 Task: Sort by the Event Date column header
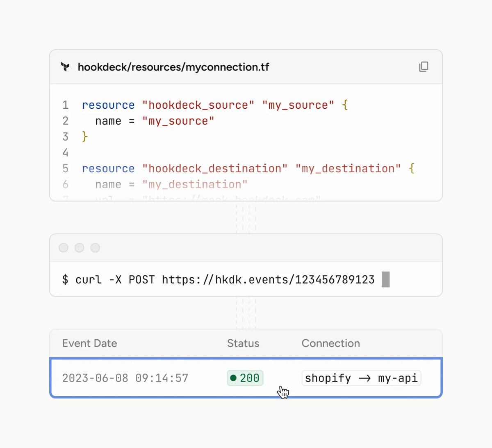click(89, 343)
